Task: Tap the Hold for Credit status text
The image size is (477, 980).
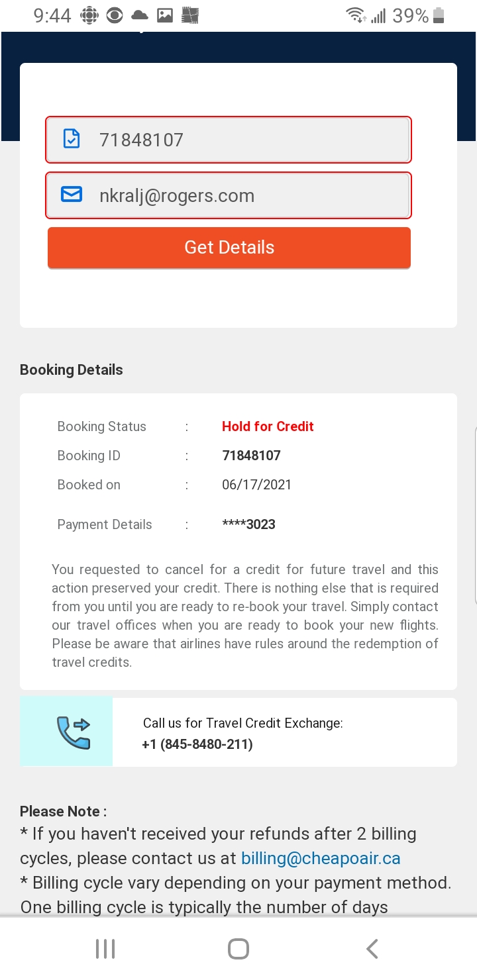Action: [x=268, y=426]
